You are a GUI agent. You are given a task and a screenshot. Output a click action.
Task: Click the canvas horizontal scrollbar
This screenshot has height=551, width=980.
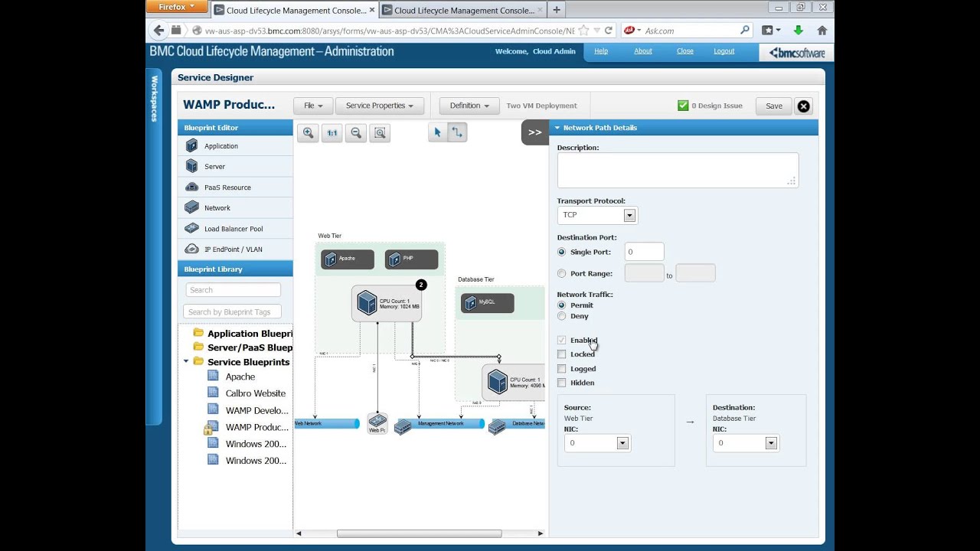coord(419,533)
